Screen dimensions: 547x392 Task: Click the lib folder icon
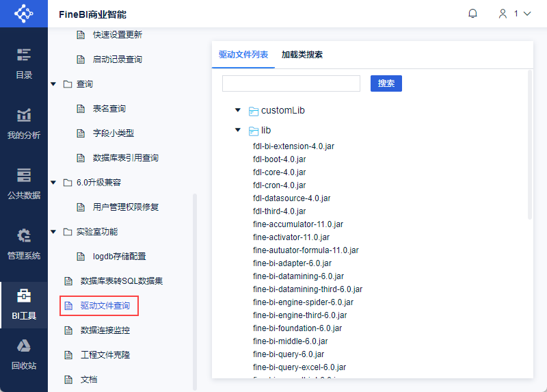tap(254, 131)
